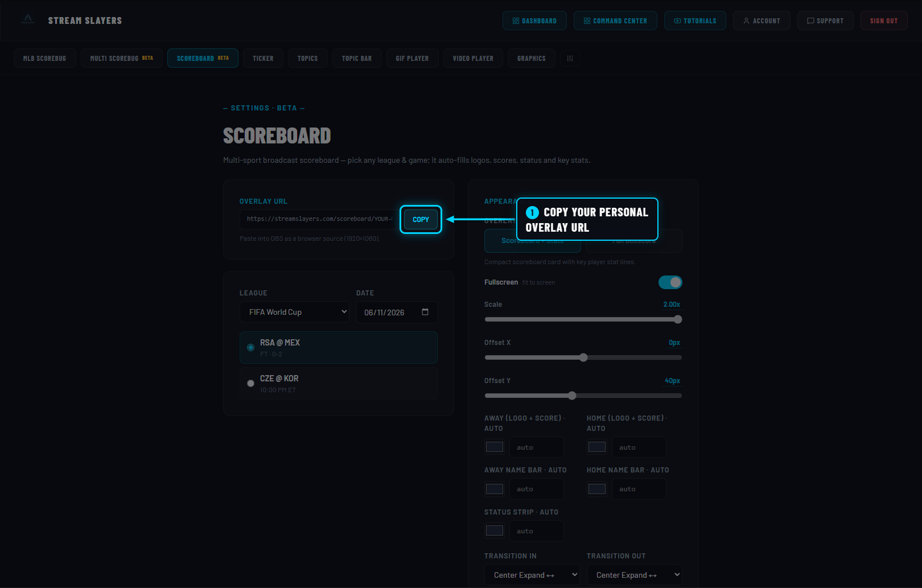
Task: Sign out of Stream Slayers
Action: coord(884,20)
